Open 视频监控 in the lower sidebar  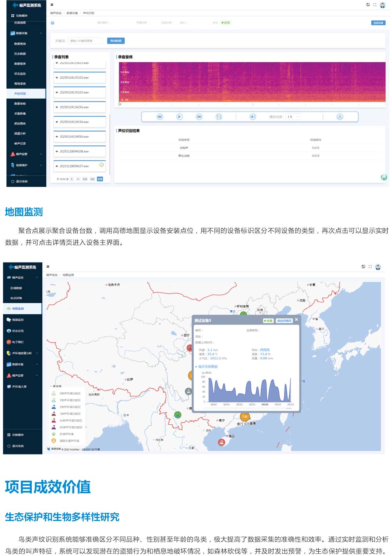[18, 320]
